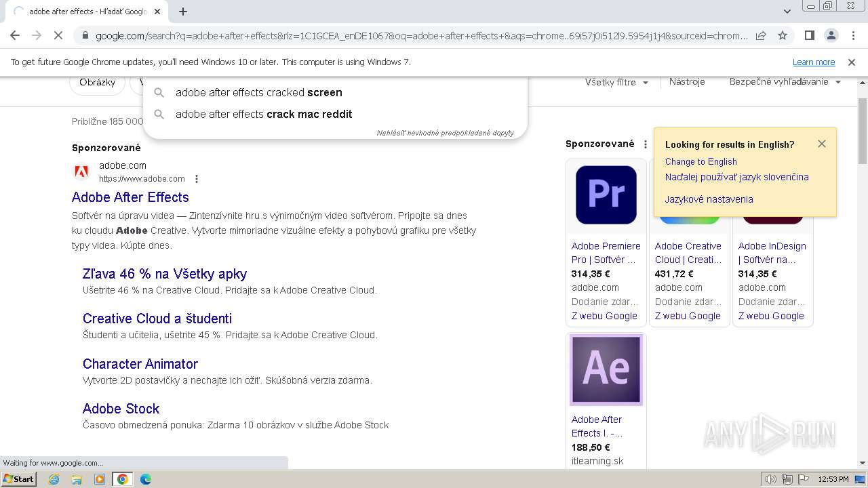Image resolution: width=868 pixels, height=488 pixels.
Task: Click Z webu Google under InDesign
Action: [771, 316]
